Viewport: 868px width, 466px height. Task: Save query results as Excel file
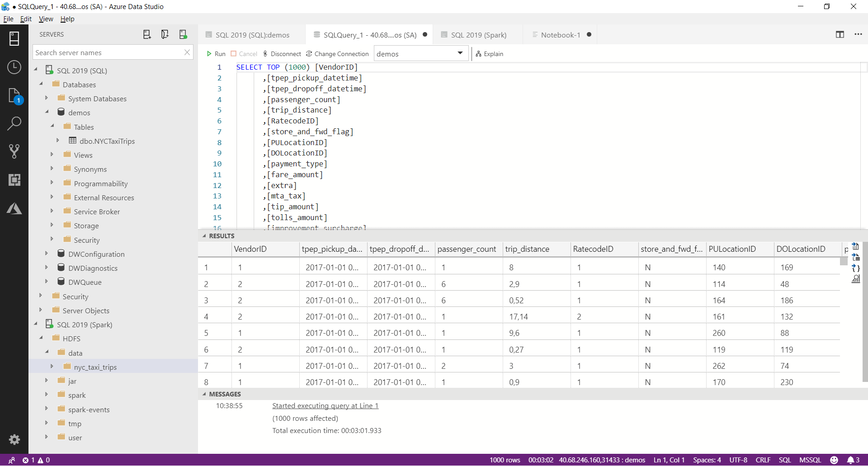pos(856,257)
